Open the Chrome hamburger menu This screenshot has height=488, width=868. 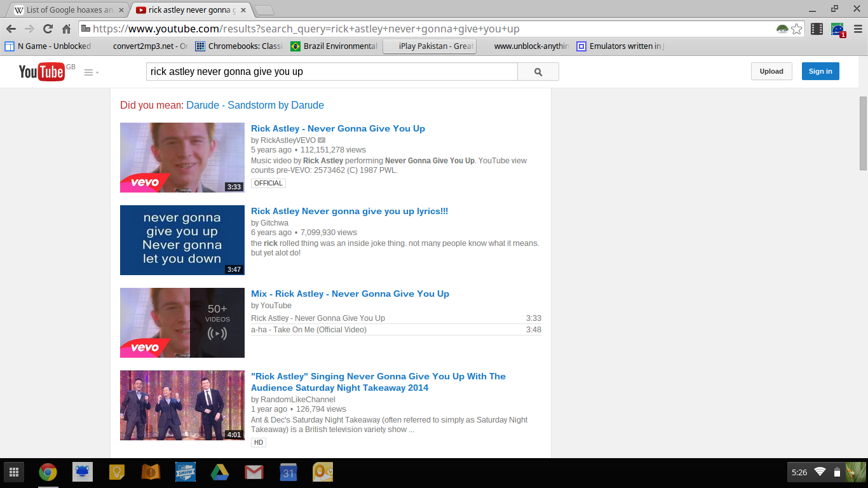click(858, 29)
